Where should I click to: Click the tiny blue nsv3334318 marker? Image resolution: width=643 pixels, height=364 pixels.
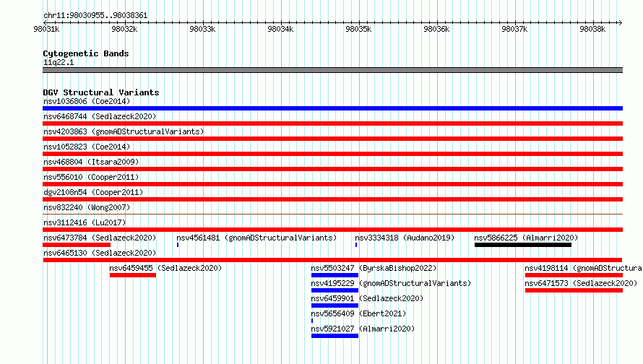coord(356,245)
